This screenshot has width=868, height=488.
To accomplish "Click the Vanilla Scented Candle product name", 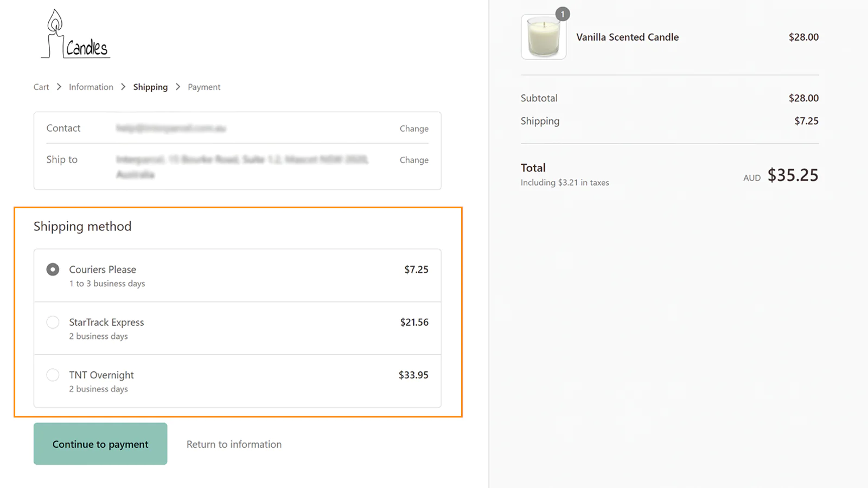I will [x=627, y=37].
